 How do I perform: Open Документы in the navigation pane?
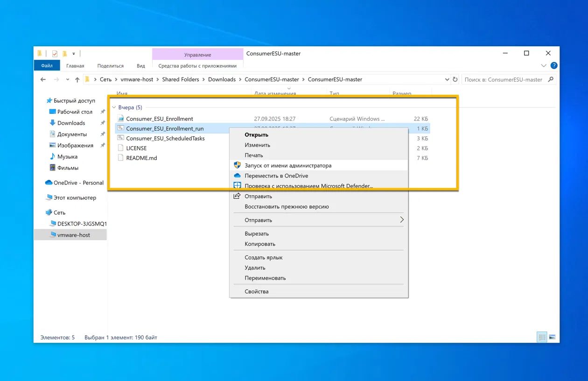tap(72, 134)
